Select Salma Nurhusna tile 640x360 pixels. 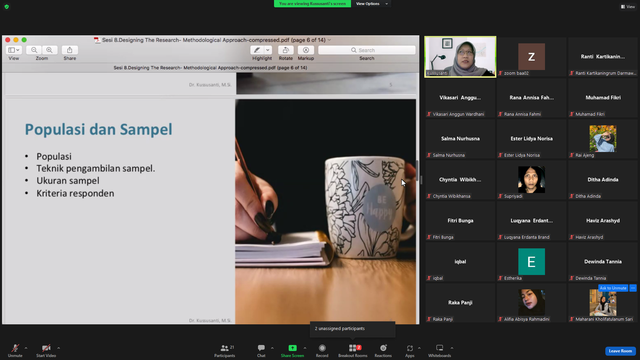(x=460, y=139)
